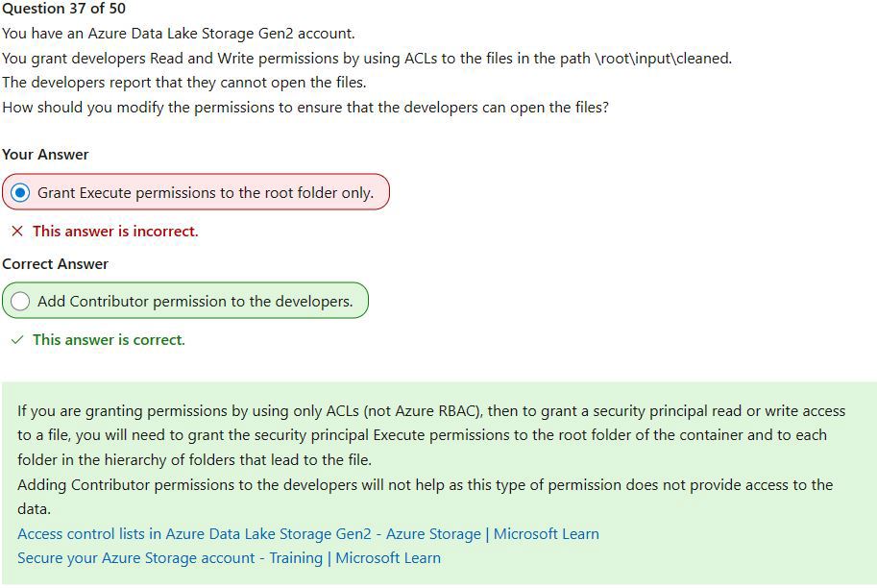Click This answer is correct message
This screenshot has width=877, height=588.
click(x=109, y=339)
